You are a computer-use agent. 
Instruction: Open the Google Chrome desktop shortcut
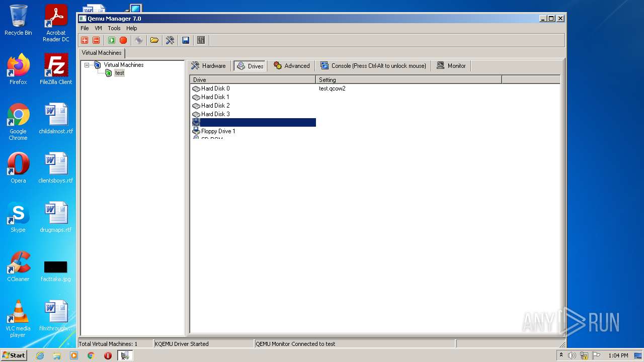coord(18,122)
